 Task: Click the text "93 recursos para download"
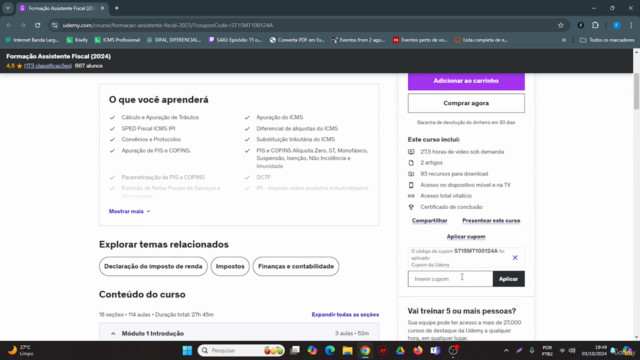click(x=454, y=174)
